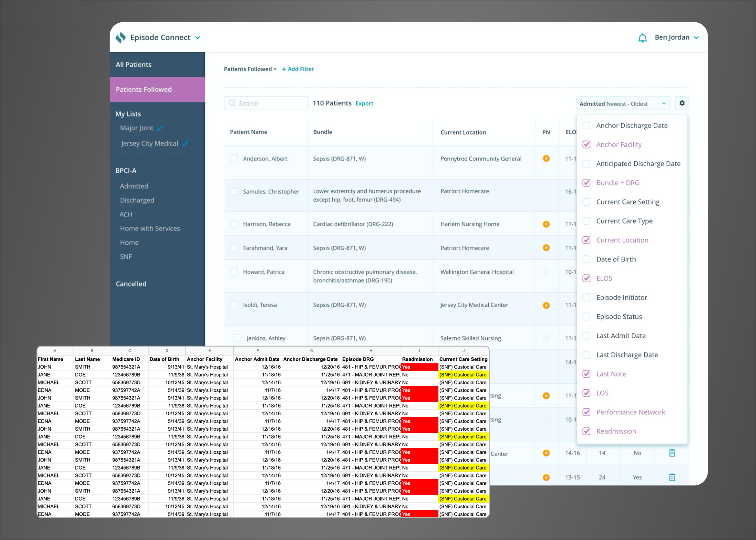Select row checkbox for Samules, Christopher
This screenshot has height=540, width=756.
[234, 191]
